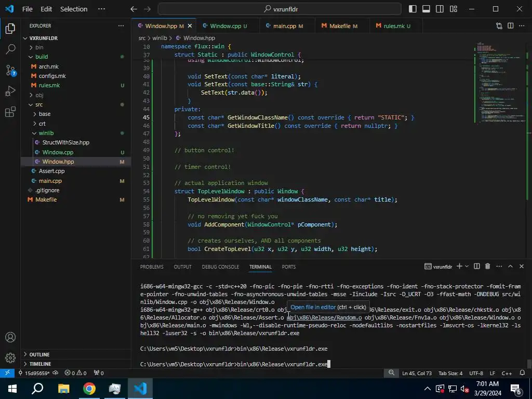Open the DEBUG CONSOLE panel tab
The image size is (532, 399).
(x=220, y=267)
